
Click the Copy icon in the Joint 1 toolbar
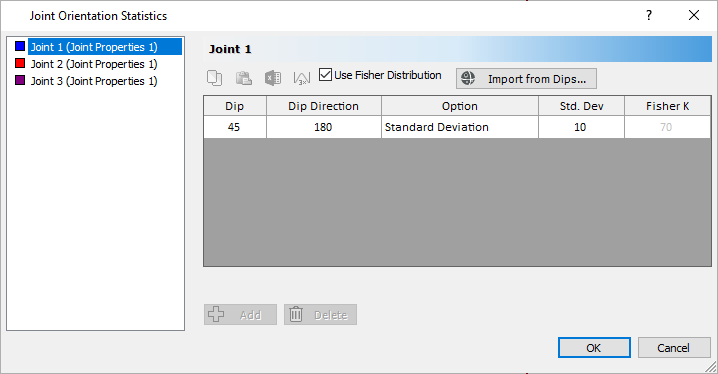click(214, 78)
